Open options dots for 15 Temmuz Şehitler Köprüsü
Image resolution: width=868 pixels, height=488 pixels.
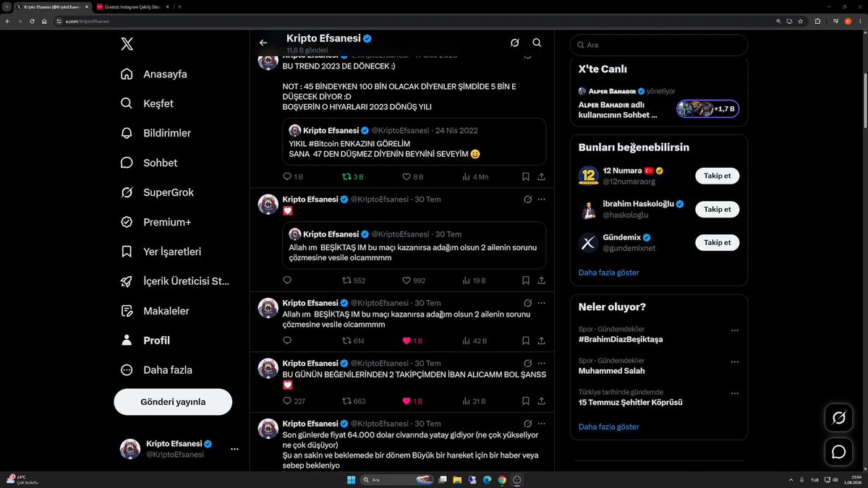coord(735,393)
